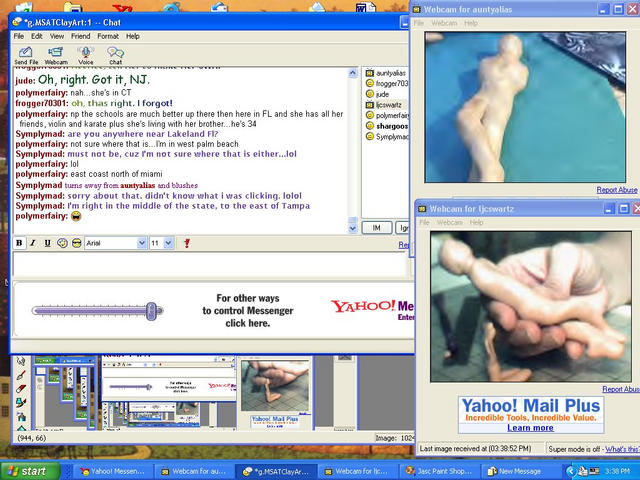Open Webcam menu in ljcswartz webcam window
The image size is (640, 480).
(x=450, y=222)
